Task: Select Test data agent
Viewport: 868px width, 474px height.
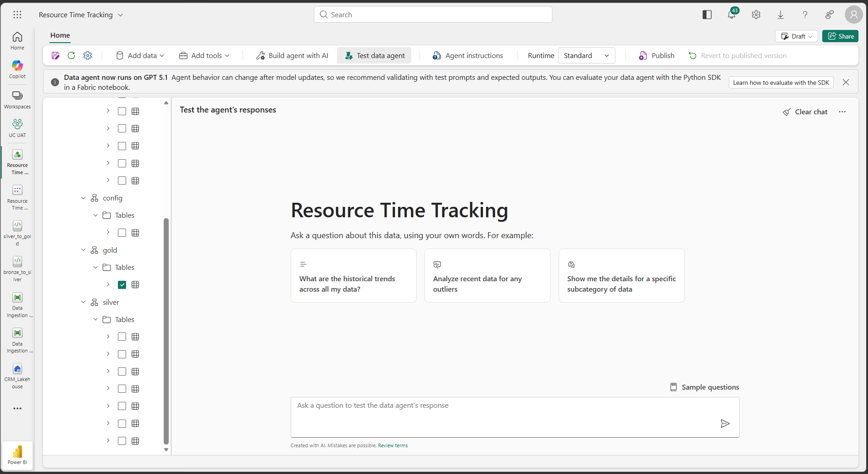Action: click(x=375, y=55)
